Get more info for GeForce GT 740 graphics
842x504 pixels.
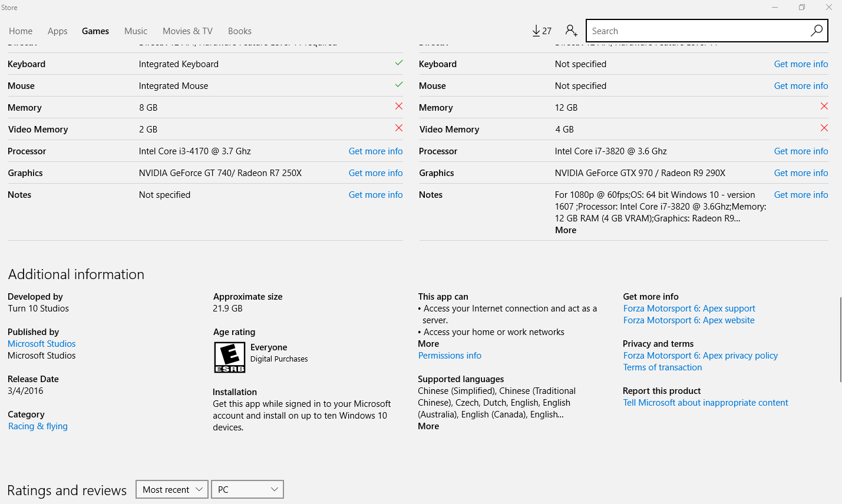point(376,173)
